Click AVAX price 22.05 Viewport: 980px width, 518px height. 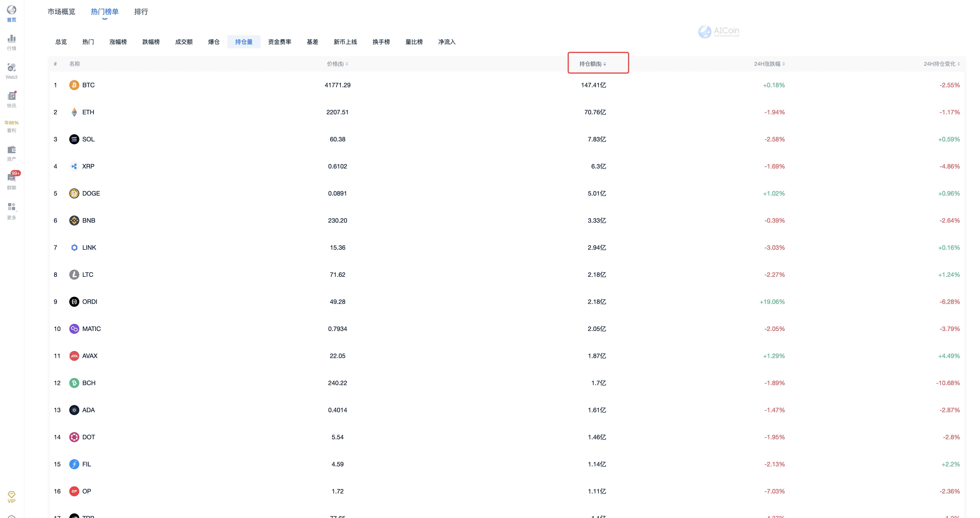[x=337, y=356]
